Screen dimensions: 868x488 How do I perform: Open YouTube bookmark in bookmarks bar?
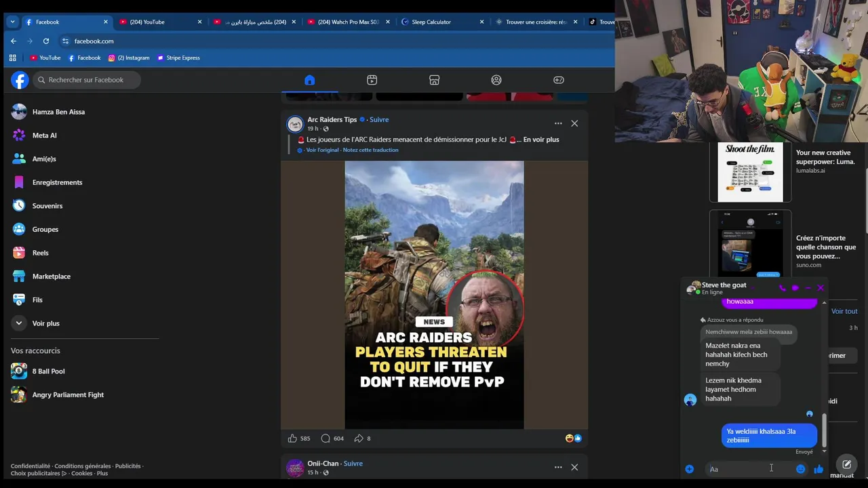[45, 58]
